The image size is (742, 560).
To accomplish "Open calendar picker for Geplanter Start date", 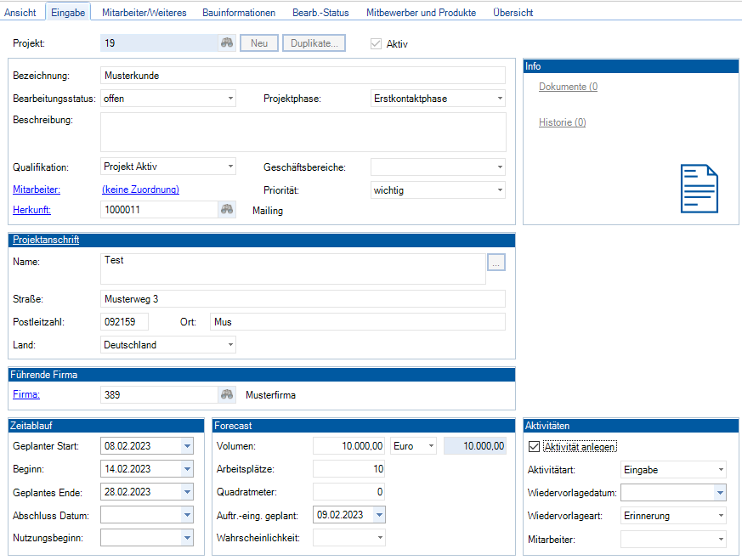I will (187, 445).
